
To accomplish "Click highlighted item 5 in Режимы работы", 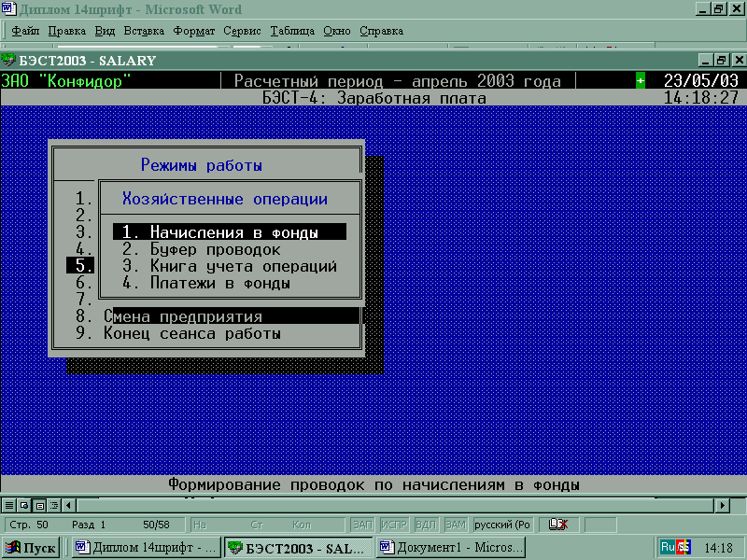I will point(80,265).
